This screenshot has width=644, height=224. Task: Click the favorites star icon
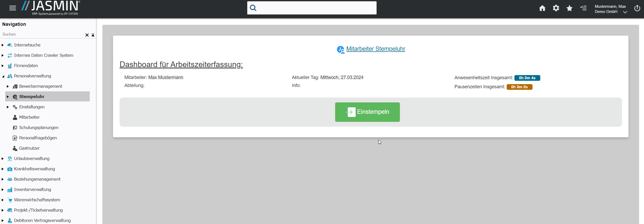(569, 8)
